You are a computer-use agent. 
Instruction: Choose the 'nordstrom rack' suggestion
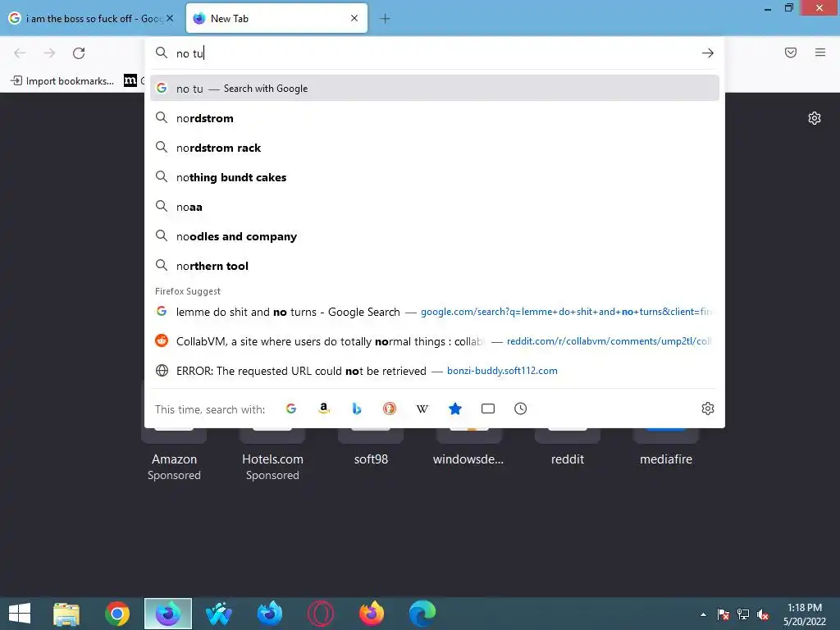click(x=435, y=148)
